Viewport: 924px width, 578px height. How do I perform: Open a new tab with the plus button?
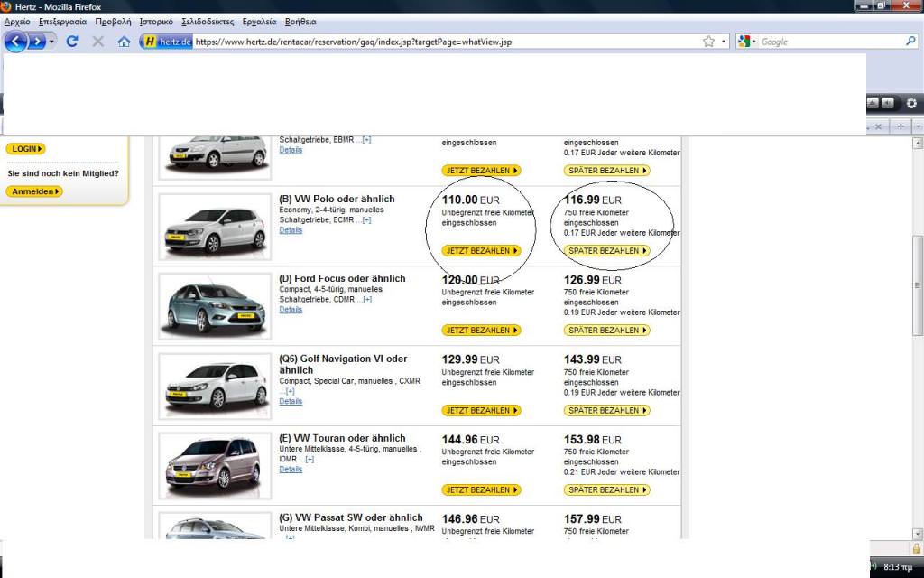901,126
